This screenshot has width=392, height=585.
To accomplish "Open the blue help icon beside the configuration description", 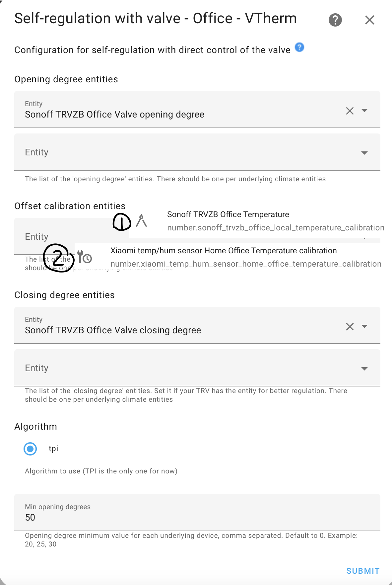I will click(299, 47).
